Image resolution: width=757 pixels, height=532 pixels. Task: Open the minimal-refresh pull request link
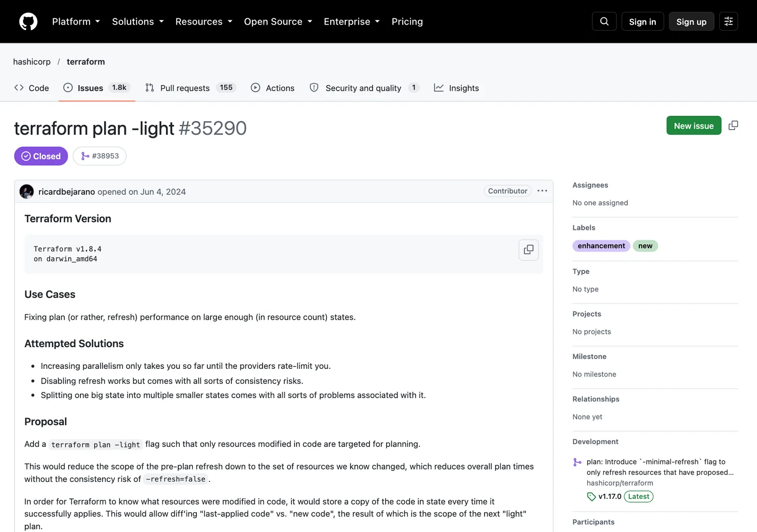[660, 467]
